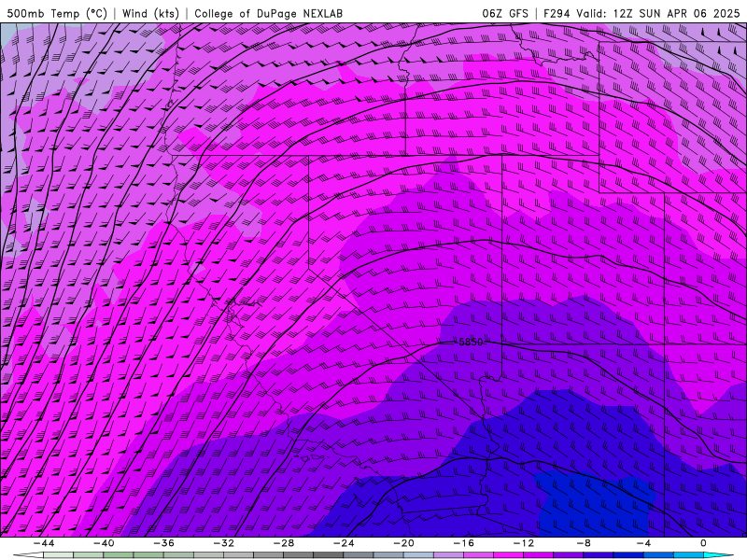Screen dimensions: 747x560
Task: Click the 0 colorbar tick label
Action: (x=703, y=543)
